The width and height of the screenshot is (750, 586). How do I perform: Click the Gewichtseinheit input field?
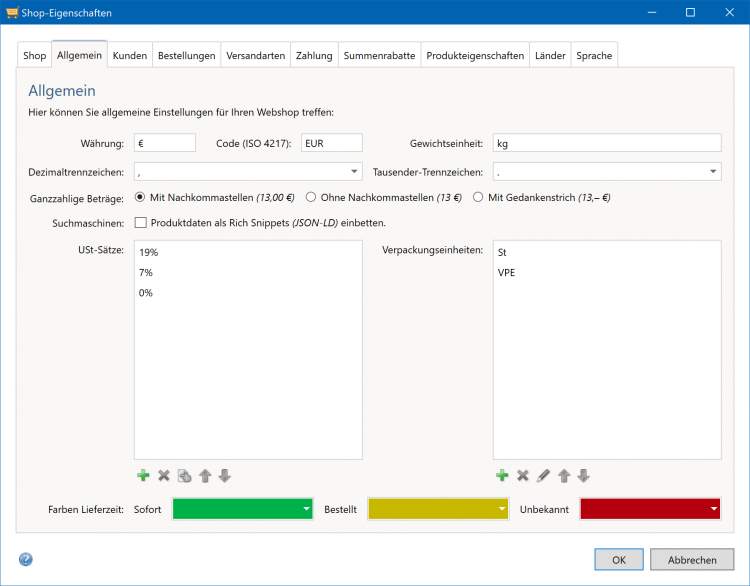tap(606, 143)
